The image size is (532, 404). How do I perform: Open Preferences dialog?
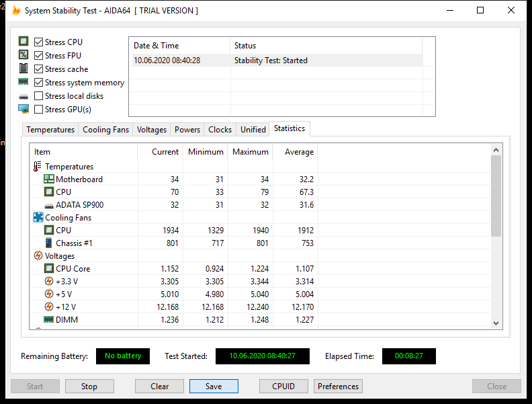tap(339, 387)
